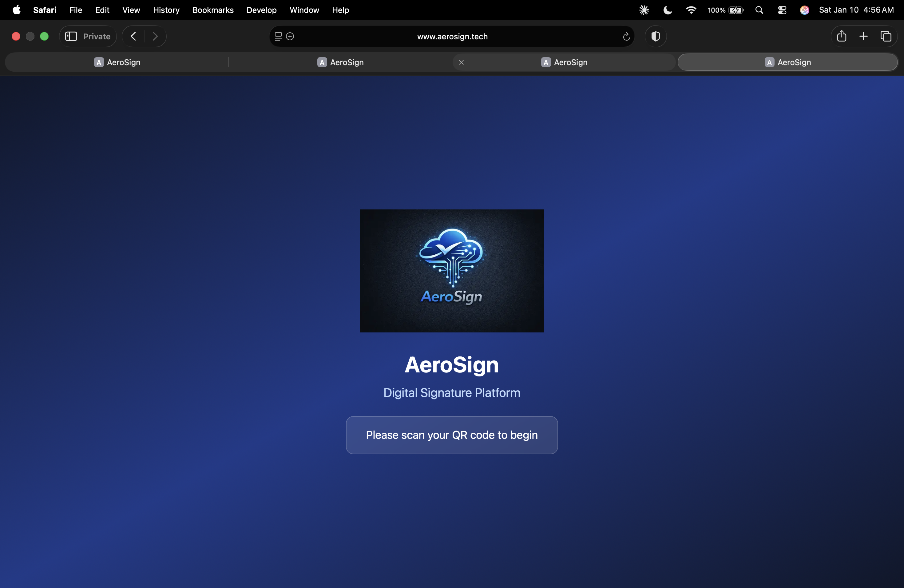Reload the current page

pos(626,37)
